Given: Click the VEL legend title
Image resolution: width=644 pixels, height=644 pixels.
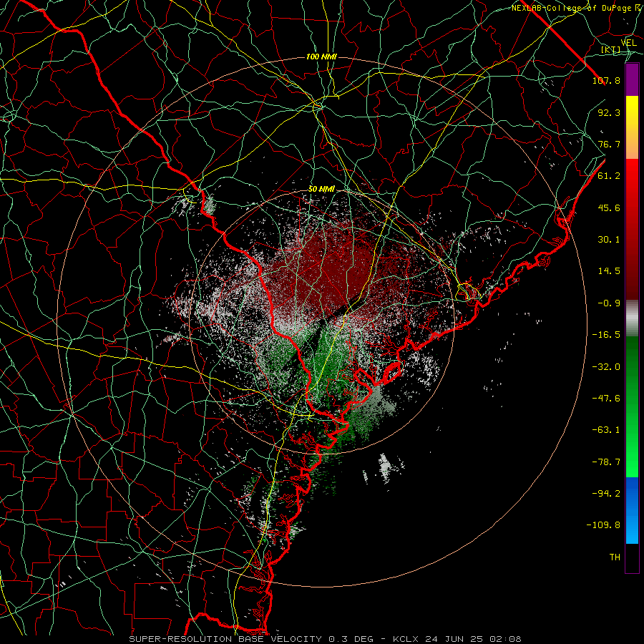Looking at the screenshot, I should pyautogui.click(x=628, y=43).
